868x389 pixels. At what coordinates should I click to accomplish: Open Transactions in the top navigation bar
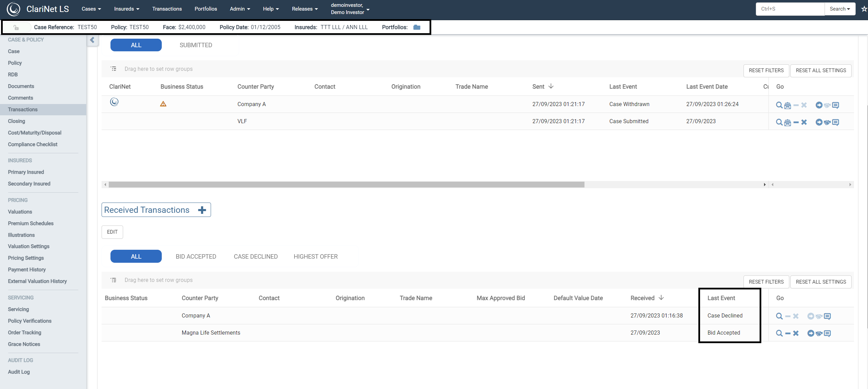[x=167, y=9]
